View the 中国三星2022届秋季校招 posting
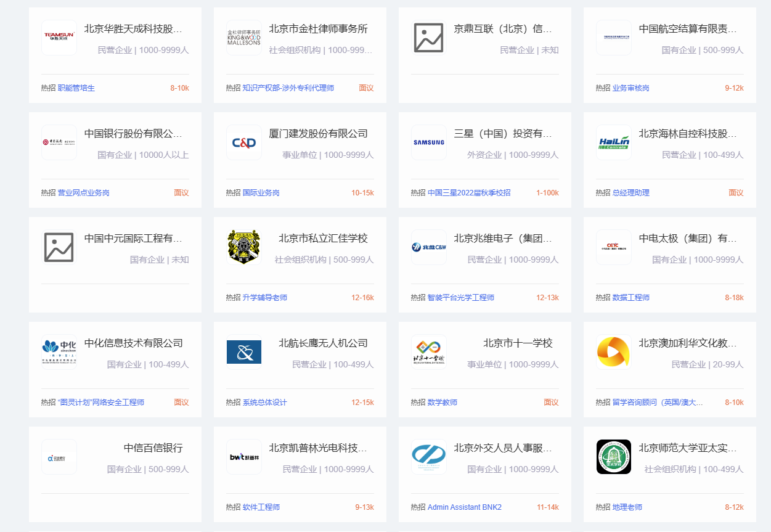 coord(469,193)
